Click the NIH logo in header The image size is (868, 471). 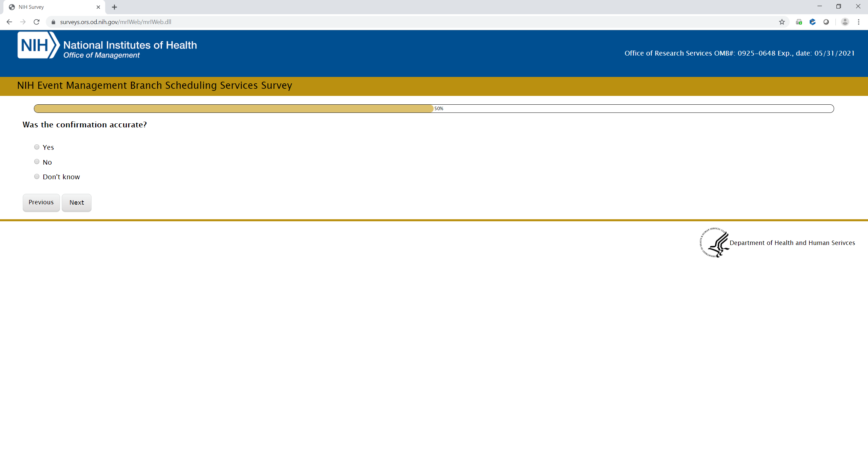coord(38,45)
